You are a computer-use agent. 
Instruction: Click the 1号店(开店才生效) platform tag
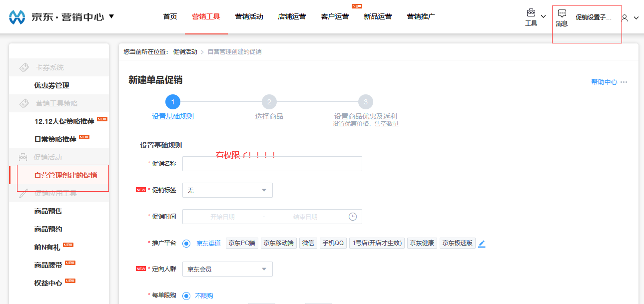377,243
